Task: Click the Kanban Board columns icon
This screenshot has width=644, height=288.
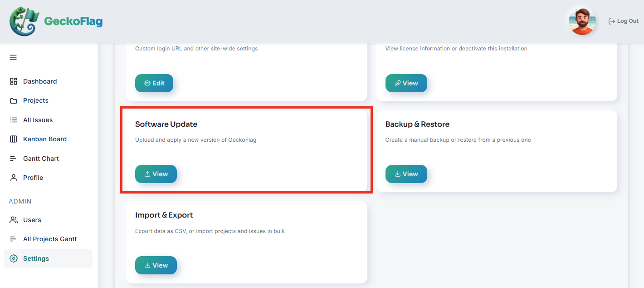Action: [x=14, y=139]
